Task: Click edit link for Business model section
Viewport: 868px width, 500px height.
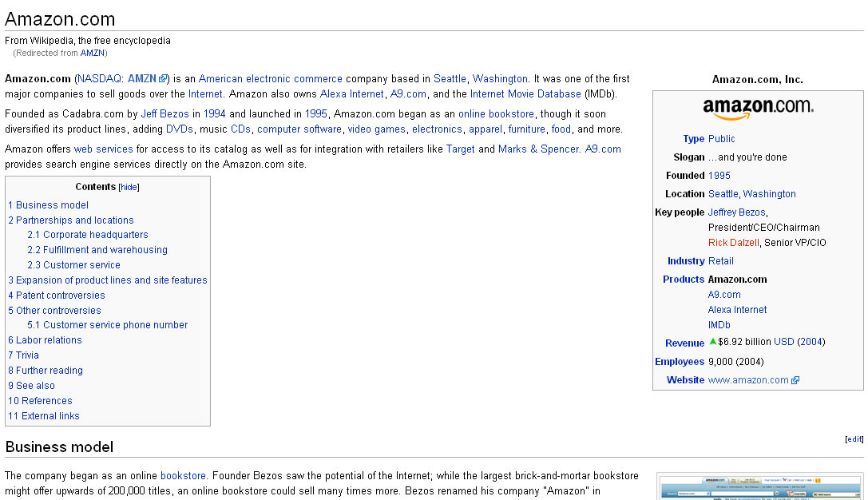Action: 854,439
